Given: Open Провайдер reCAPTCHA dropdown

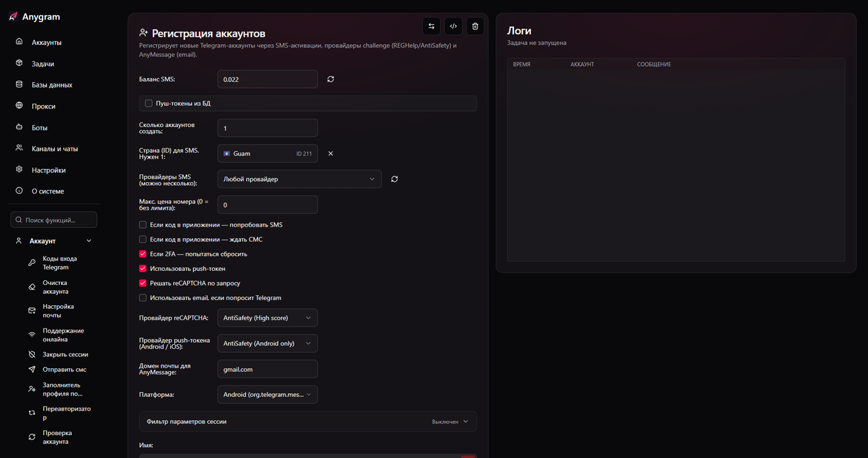Looking at the screenshot, I should coord(268,318).
